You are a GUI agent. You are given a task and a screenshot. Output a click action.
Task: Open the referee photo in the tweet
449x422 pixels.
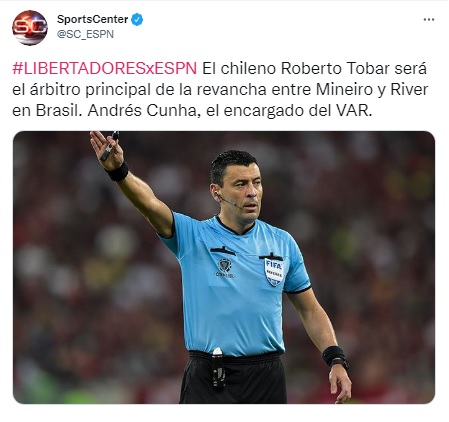tap(224, 267)
